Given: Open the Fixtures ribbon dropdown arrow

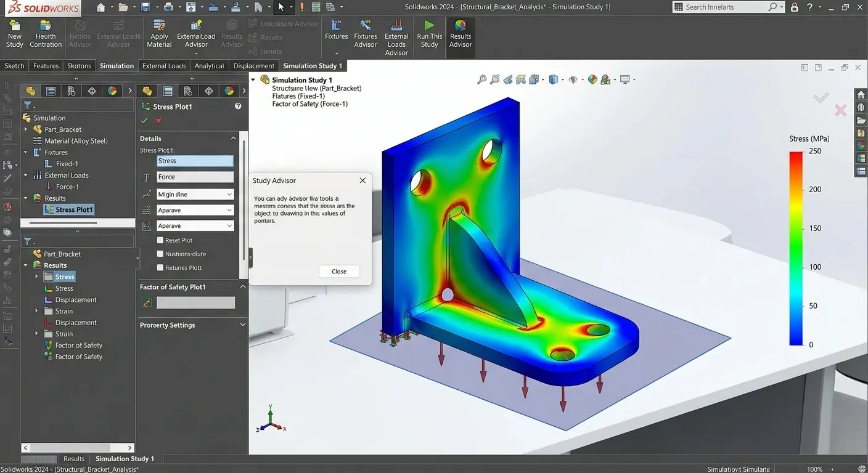Looking at the screenshot, I should pos(336,53).
